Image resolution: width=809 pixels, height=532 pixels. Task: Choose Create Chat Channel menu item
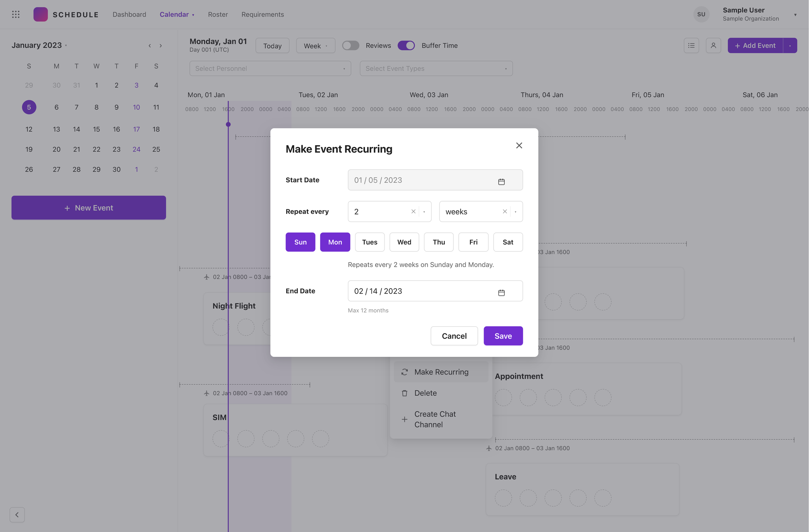(441, 419)
